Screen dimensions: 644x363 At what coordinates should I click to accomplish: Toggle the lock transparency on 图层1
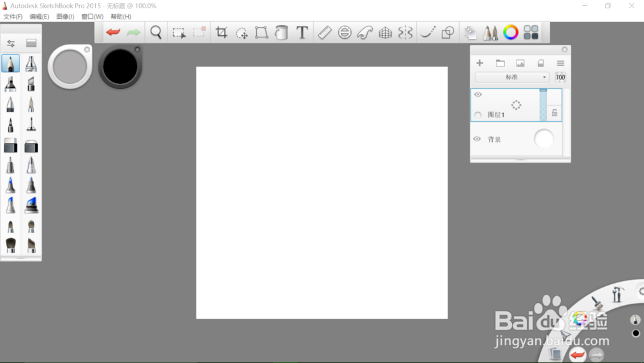[554, 113]
